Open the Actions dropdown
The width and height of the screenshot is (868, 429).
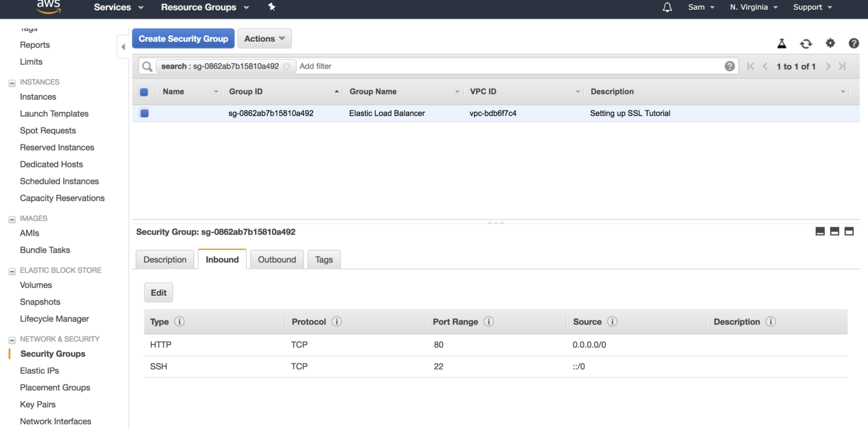coord(264,39)
